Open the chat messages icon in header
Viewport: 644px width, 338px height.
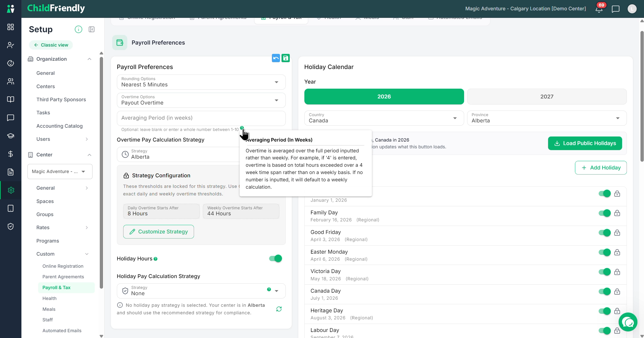(x=616, y=9)
